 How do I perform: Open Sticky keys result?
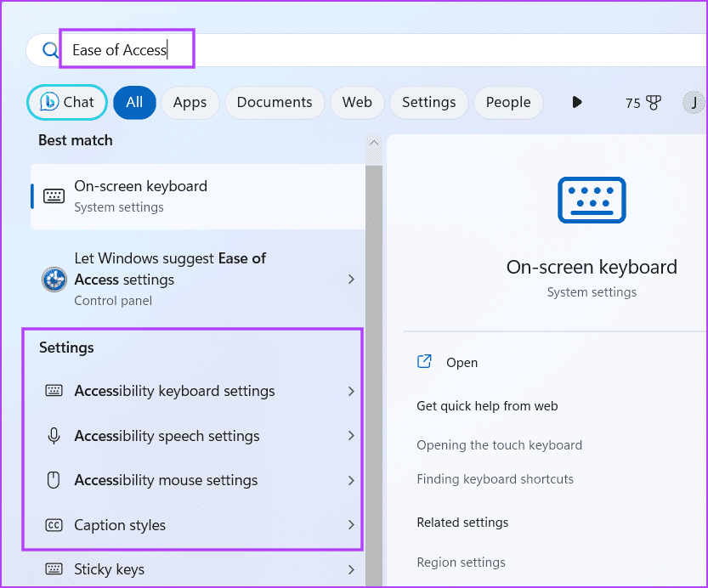[x=198, y=569]
